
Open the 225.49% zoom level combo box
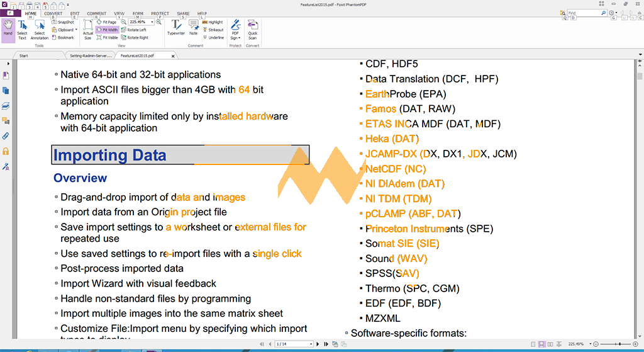point(142,22)
